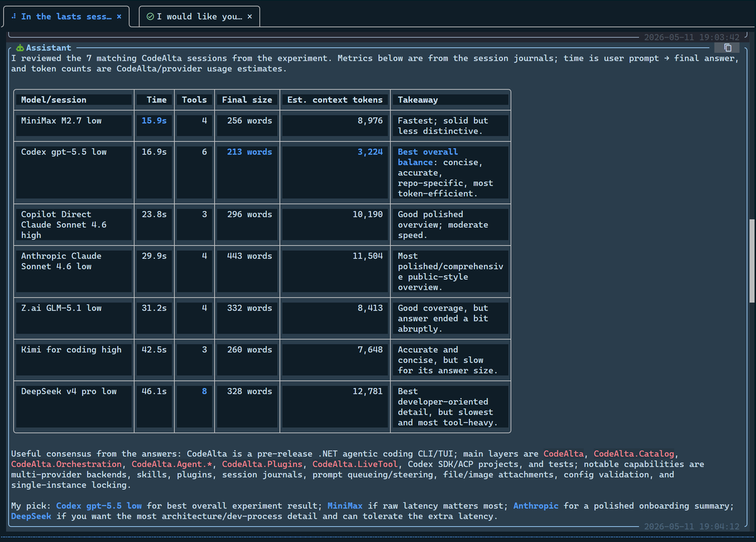This screenshot has width=756, height=542.
Task: Click the 'Time' column header
Action: [x=154, y=100]
